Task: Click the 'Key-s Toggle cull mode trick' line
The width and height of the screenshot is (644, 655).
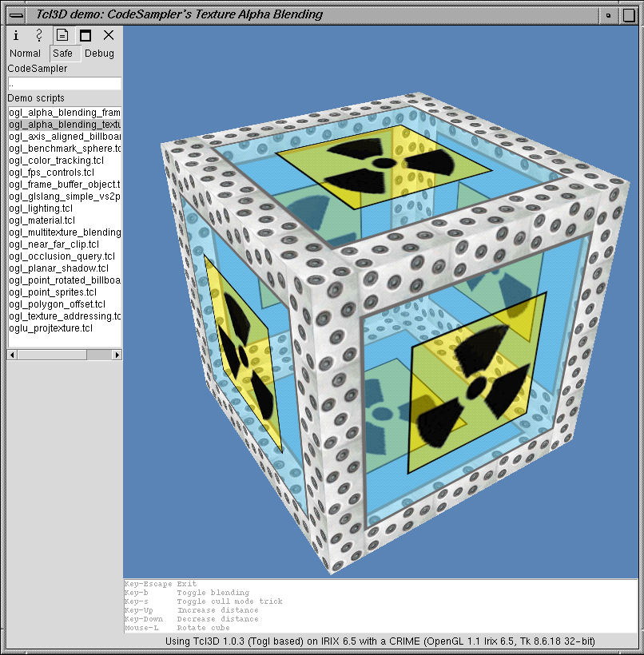Action: tap(203, 601)
